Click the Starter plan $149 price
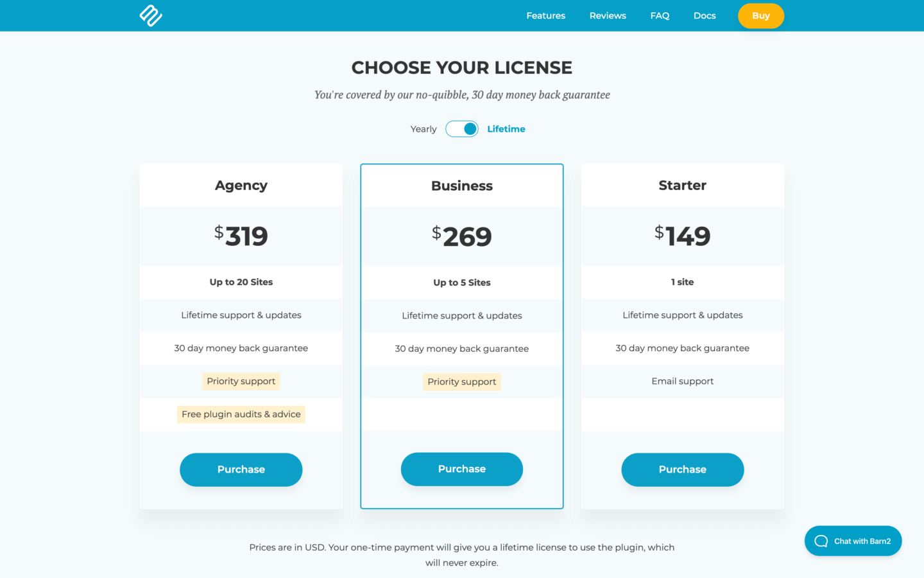 683,236
